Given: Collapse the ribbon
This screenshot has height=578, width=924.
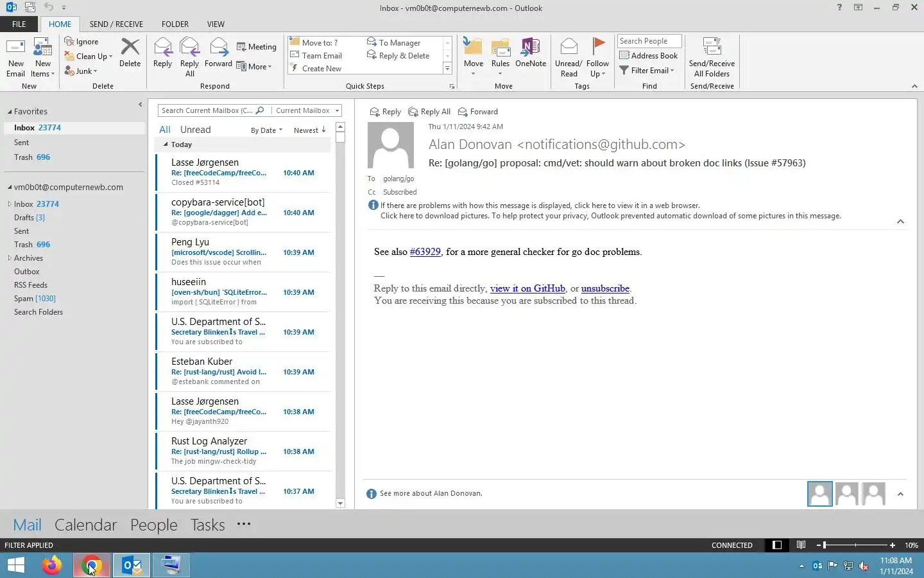Looking at the screenshot, I should tap(914, 86).
